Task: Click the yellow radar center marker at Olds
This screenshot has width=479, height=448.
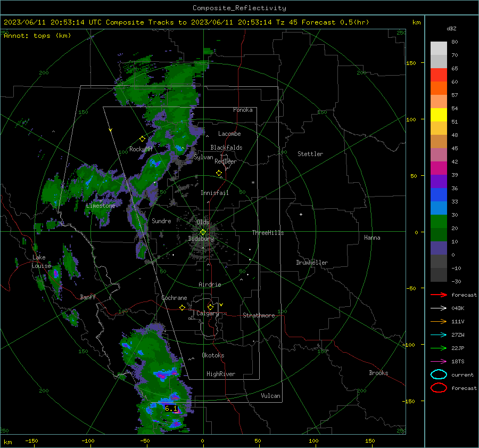Action: pyautogui.click(x=203, y=232)
